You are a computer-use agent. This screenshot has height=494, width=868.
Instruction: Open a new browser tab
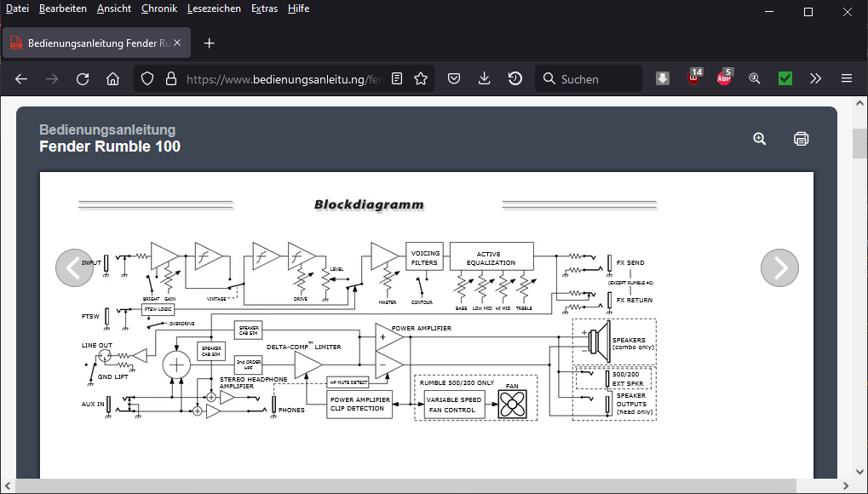(x=209, y=43)
